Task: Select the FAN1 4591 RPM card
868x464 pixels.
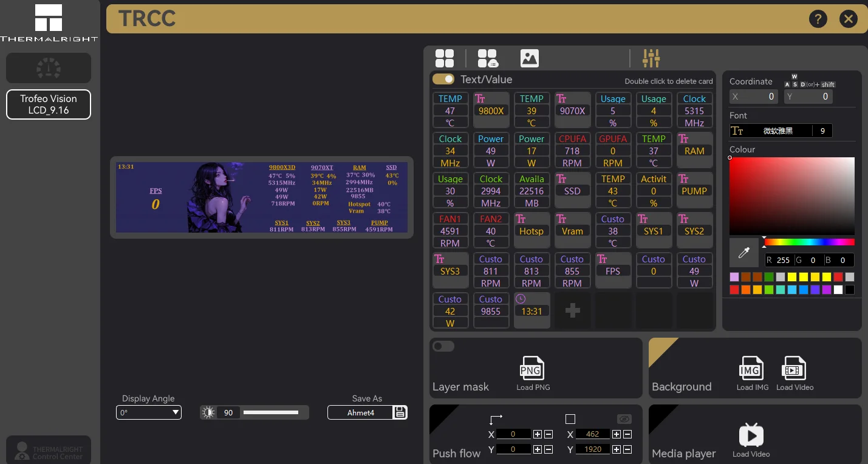Action: (x=450, y=230)
